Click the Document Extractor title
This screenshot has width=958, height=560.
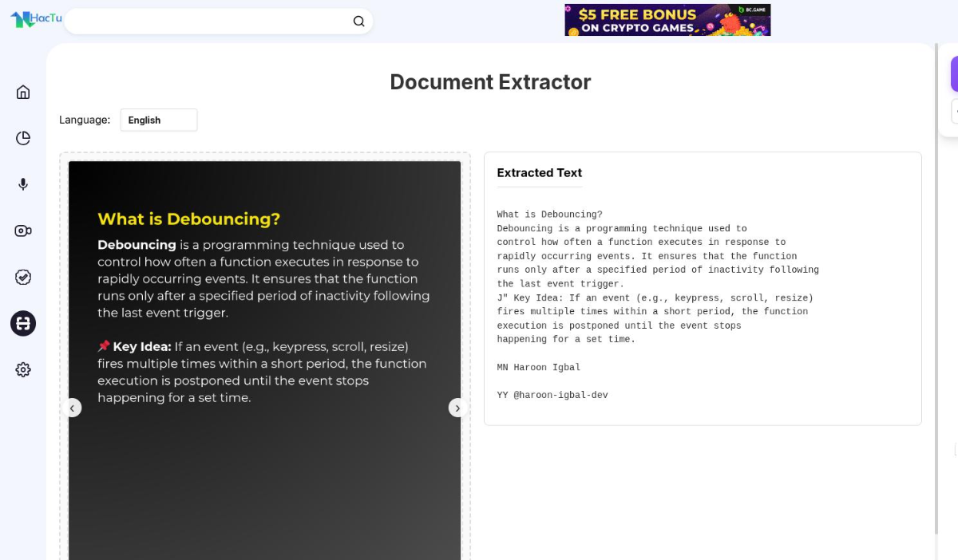point(490,82)
